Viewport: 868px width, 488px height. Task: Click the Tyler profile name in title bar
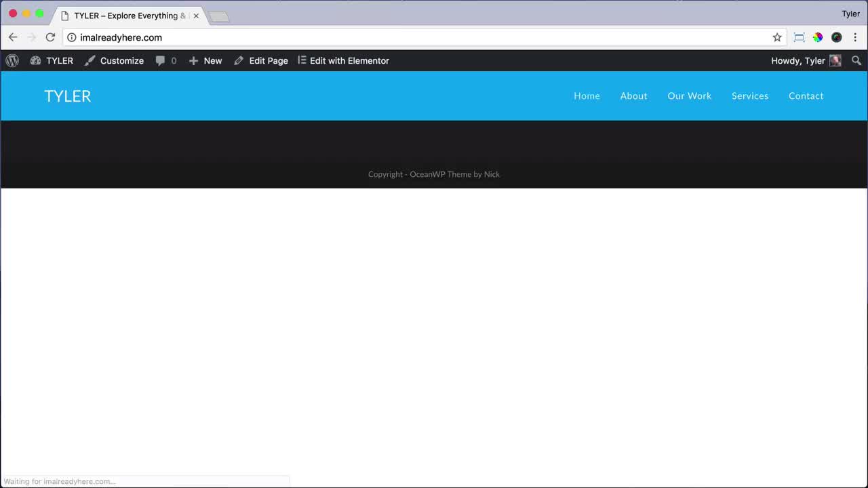[850, 14]
